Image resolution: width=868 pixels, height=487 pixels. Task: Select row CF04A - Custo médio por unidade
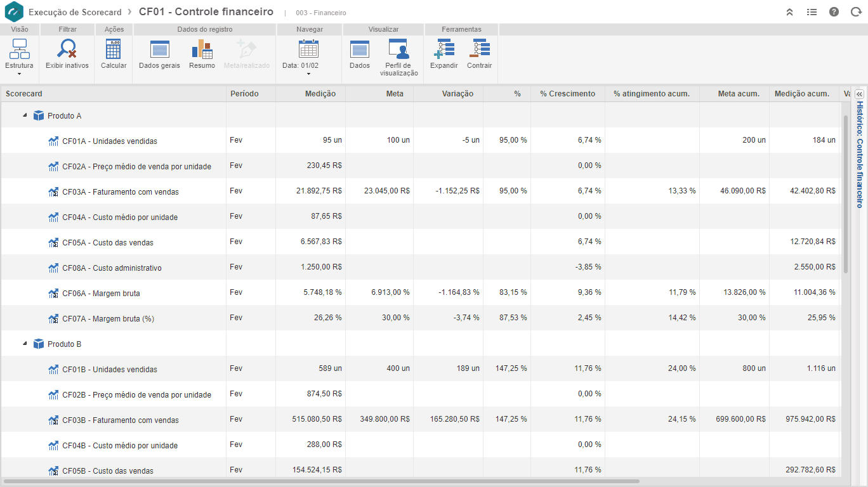(x=420, y=216)
